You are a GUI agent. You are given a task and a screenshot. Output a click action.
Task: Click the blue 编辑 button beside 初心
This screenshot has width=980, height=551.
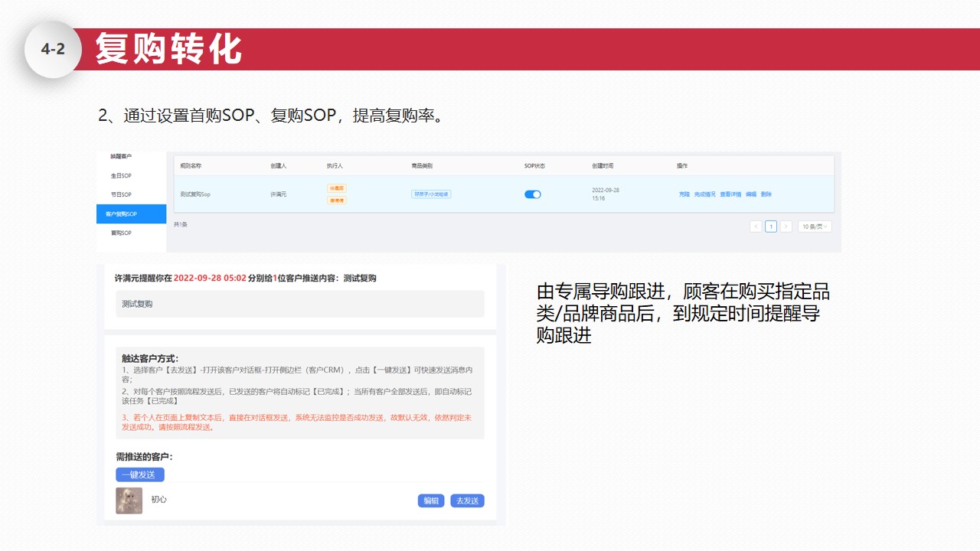(x=431, y=501)
